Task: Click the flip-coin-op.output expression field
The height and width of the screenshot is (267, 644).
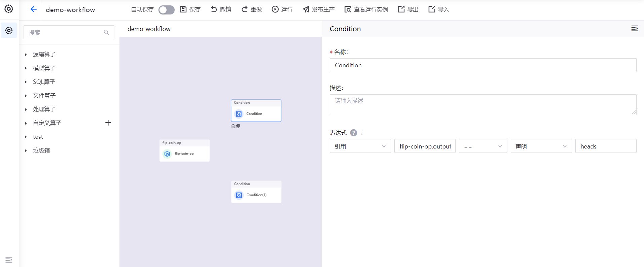Action: tap(425, 146)
